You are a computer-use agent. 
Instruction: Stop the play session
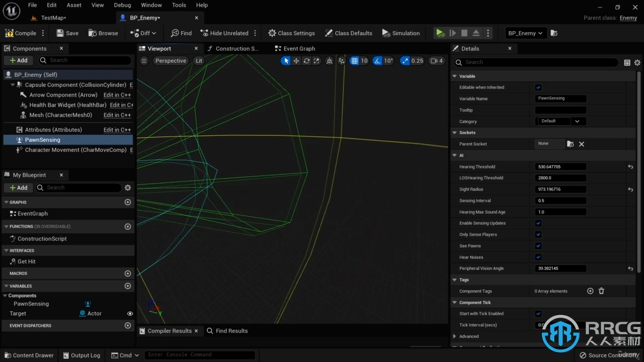pos(464,33)
